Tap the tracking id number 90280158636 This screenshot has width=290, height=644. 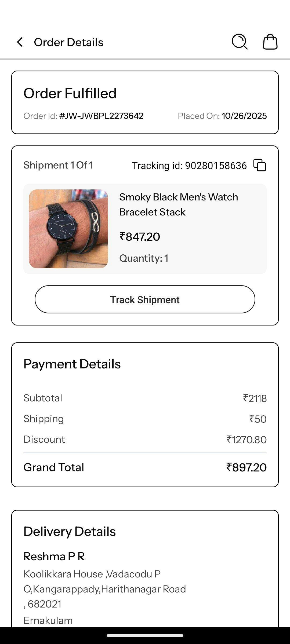pos(216,166)
